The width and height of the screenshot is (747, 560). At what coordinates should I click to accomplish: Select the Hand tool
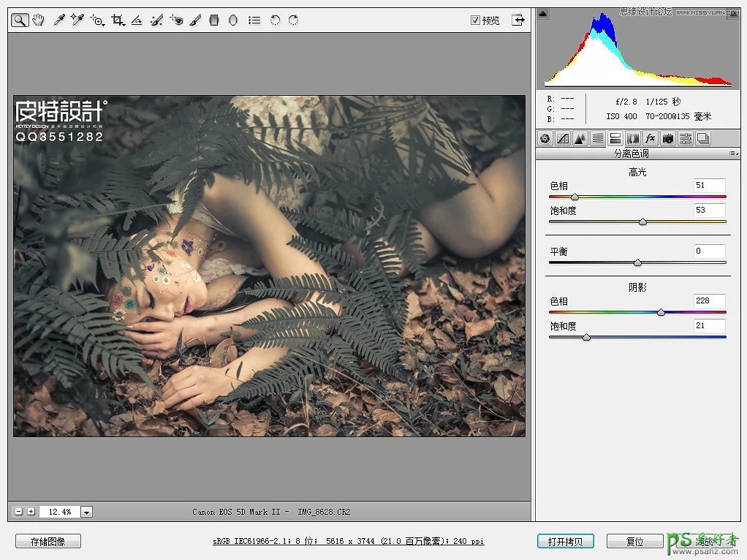coord(39,20)
